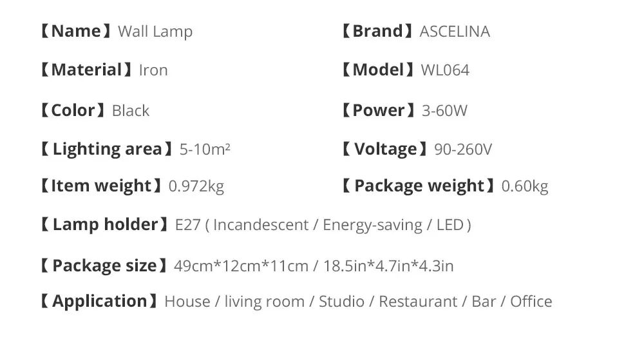This screenshot has width=644, height=339.
Task: Click the Lamp holder label
Action: click(104, 225)
